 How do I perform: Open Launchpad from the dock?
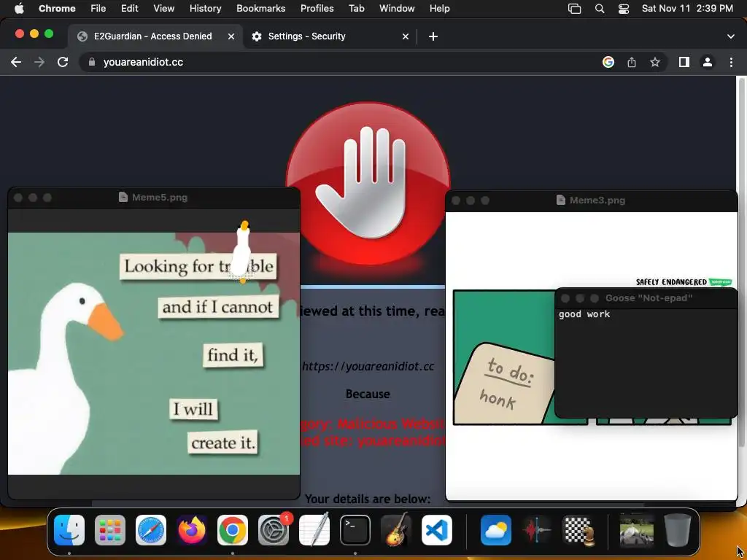point(110,530)
